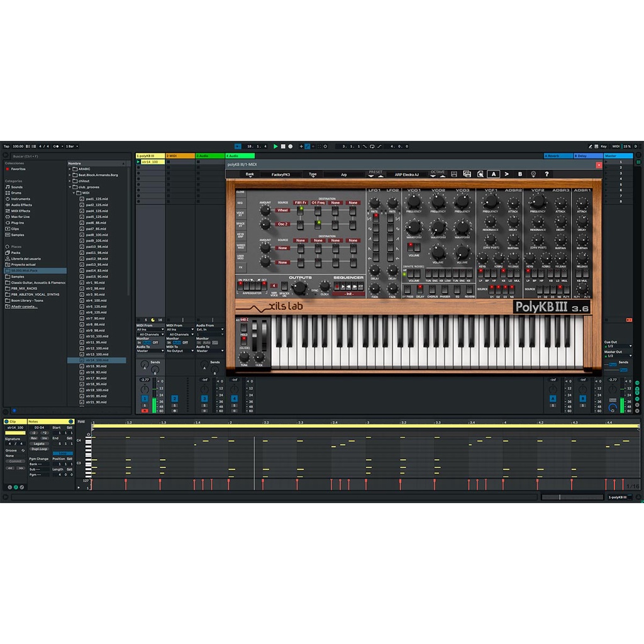Viewport: 644px width, 644px height.
Task: Open the Osc 2 modulation source selector
Action: 282,225
